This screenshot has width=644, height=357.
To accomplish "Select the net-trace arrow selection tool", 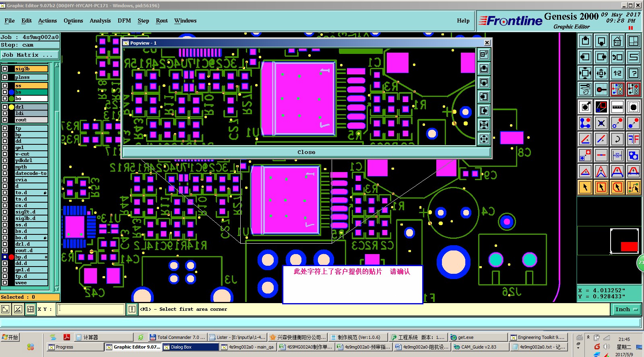I will (634, 187).
